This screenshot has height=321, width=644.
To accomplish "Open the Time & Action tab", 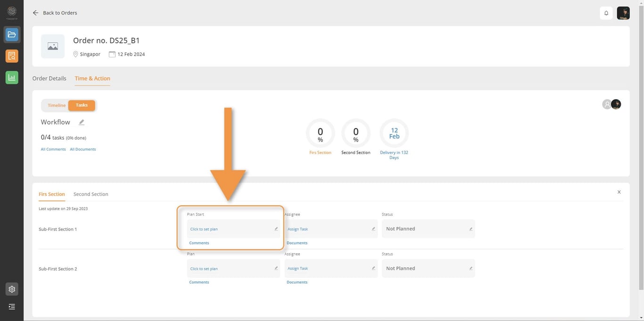I will tap(92, 78).
